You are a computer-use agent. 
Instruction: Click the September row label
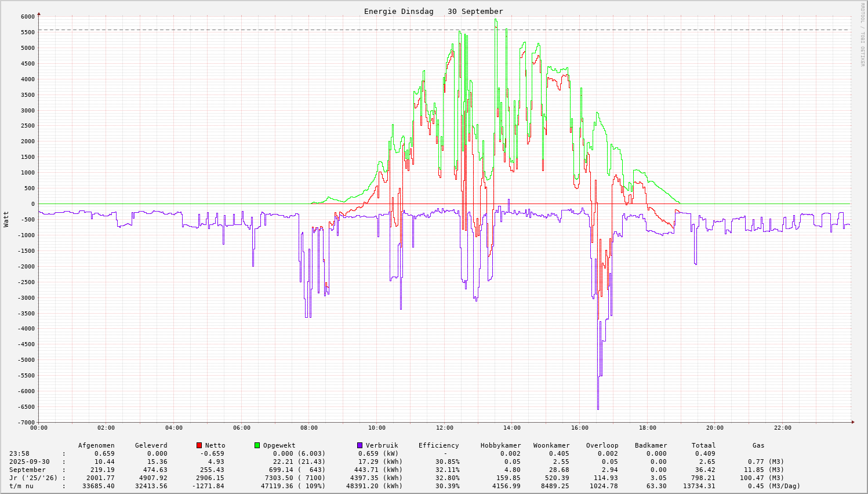click(27, 470)
